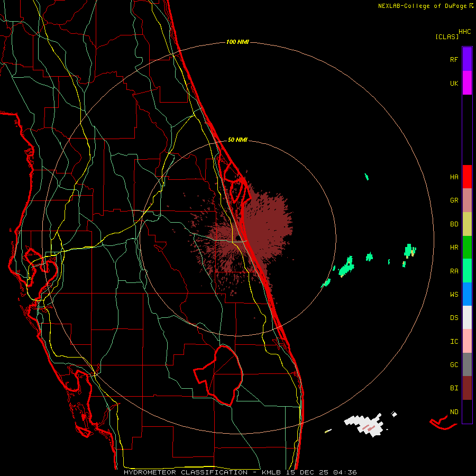Click the 'GR' legend label
The height and width of the screenshot is (476, 476).
pyautogui.click(x=454, y=200)
